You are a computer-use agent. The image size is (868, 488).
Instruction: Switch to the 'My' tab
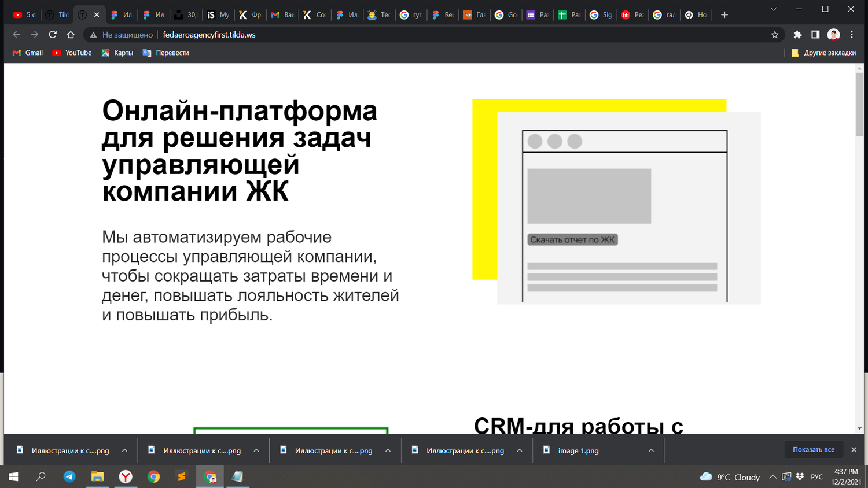(219, 15)
